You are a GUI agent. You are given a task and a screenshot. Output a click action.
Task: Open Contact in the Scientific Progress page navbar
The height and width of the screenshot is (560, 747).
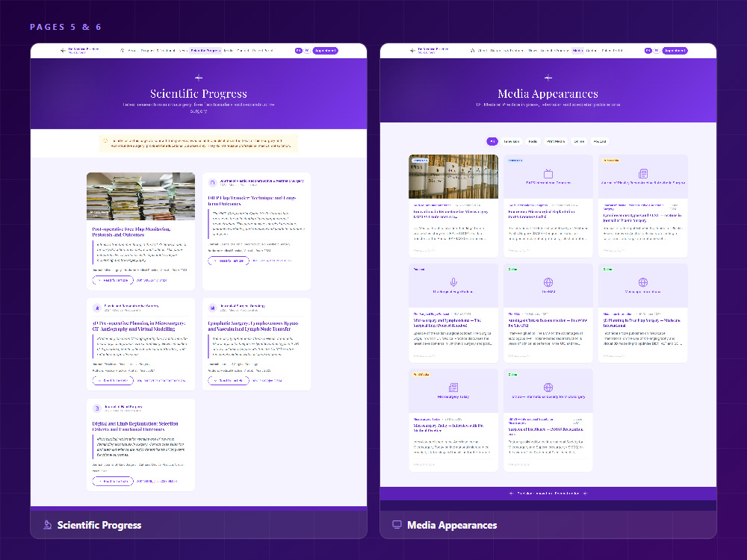[243, 51]
